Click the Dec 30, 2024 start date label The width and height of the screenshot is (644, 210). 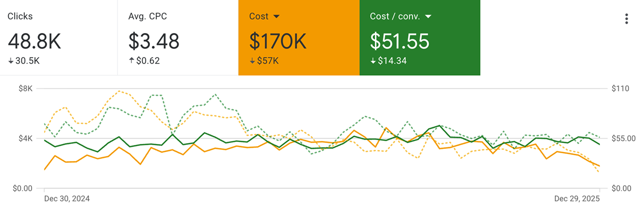pyautogui.click(x=67, y=199)
